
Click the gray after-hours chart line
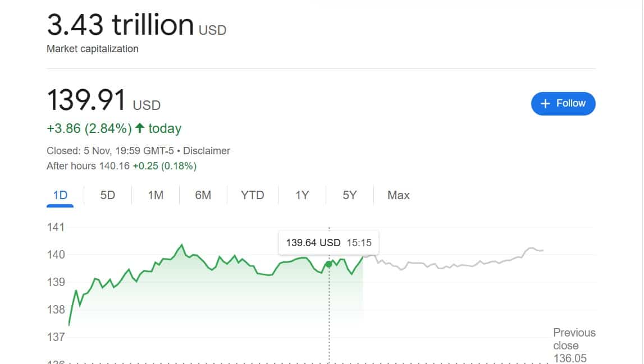449,264
